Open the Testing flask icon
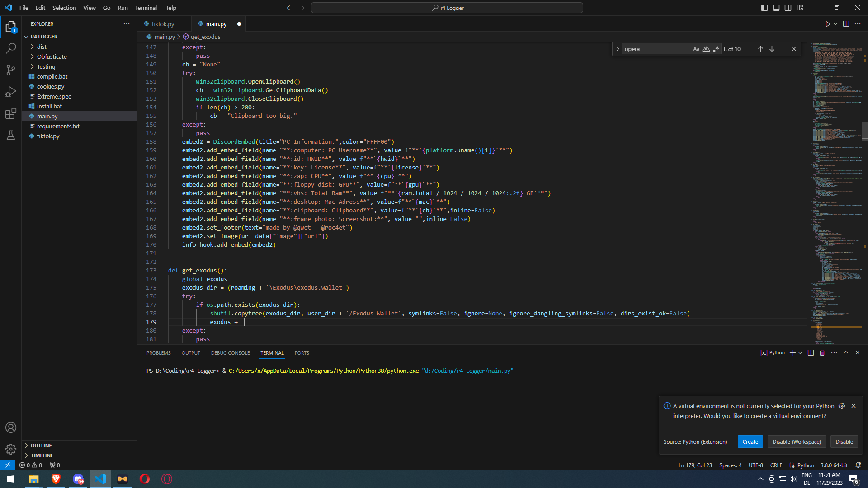This screenshot has height=488, width=868. (x=11, y=135)
